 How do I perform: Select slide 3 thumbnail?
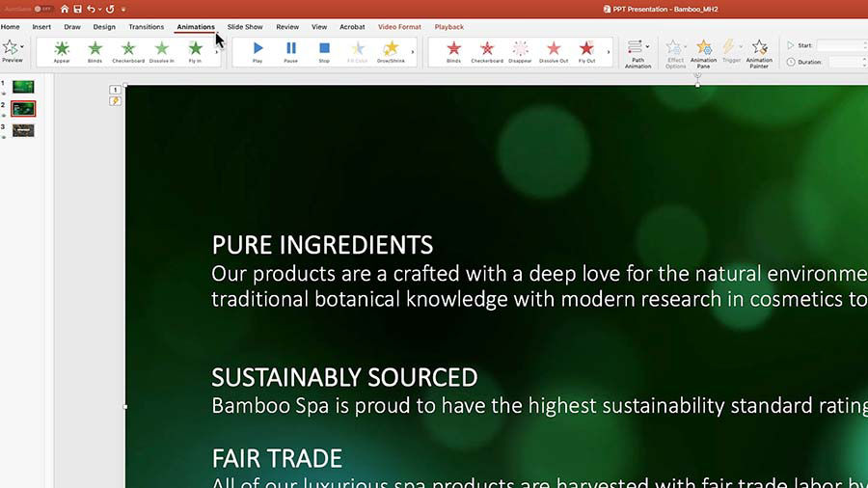pyautogui.click(x=23, y=130)
